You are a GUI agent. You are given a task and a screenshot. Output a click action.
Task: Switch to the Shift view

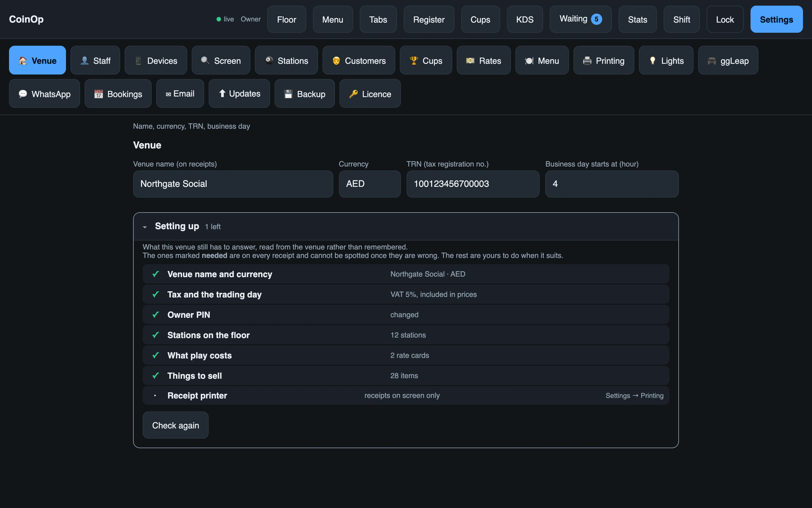point(681,19)
